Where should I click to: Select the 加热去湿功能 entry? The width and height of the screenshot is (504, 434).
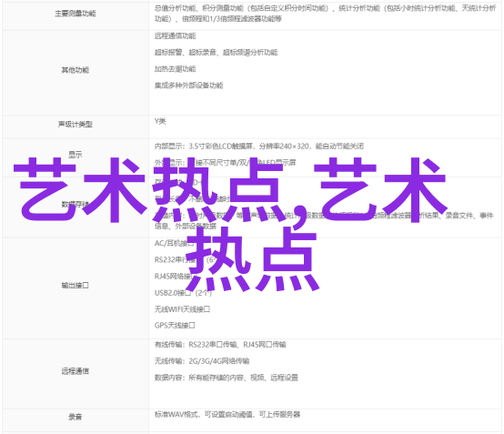click(x=176, y=69)
